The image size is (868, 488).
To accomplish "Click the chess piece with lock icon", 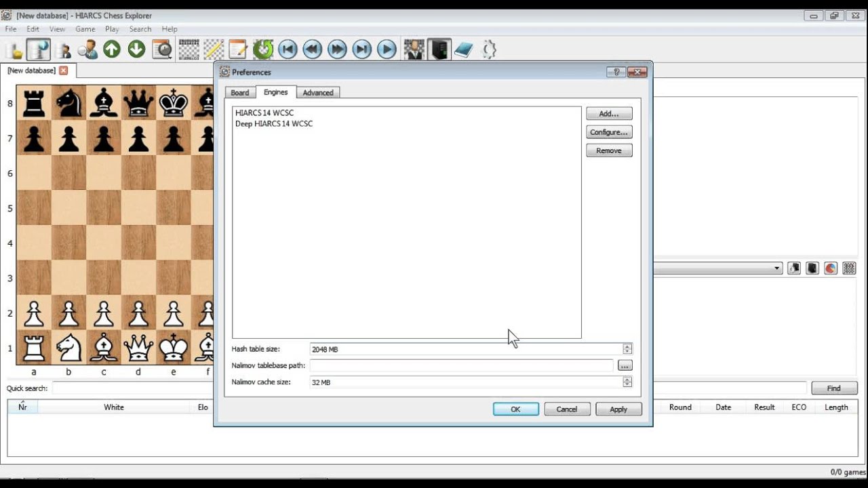I will 794,268.
